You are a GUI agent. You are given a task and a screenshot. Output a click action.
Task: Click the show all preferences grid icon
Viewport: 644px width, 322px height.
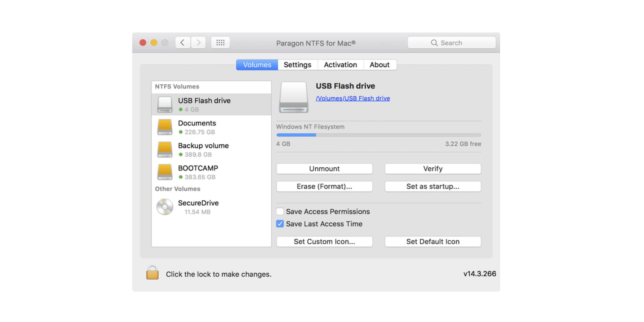coord(220,43)
